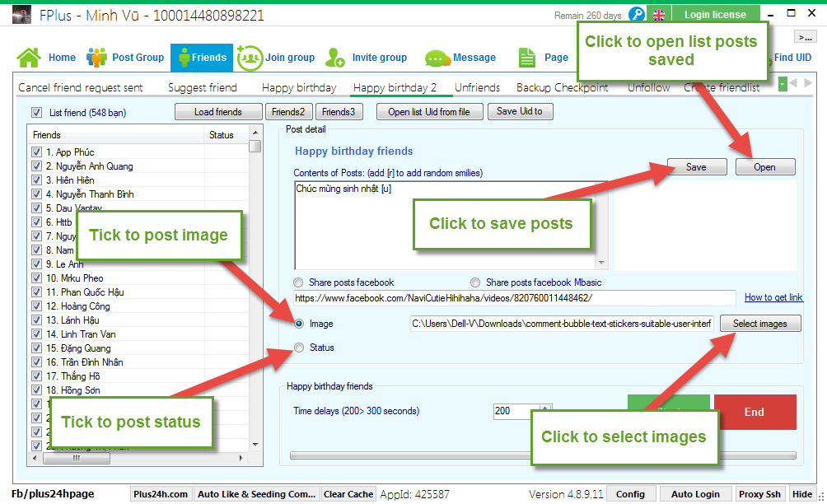
Task: Click the 'Auto Login' button
Action: 695,494
